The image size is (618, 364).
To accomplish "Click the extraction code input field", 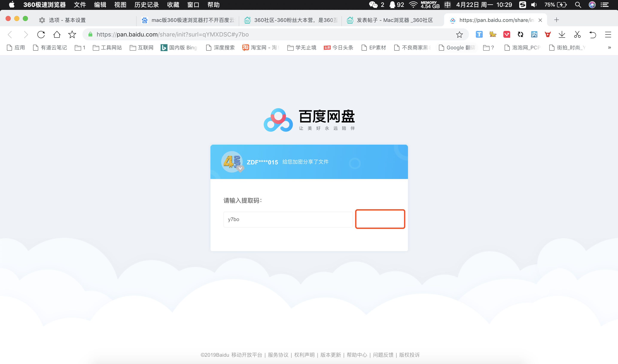I will click(288, 219).
